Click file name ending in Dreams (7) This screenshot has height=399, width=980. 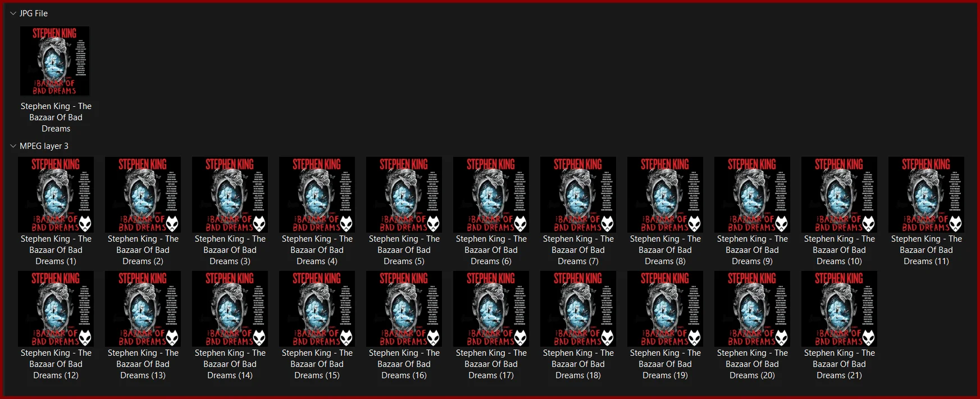click(x=578, y=250)
